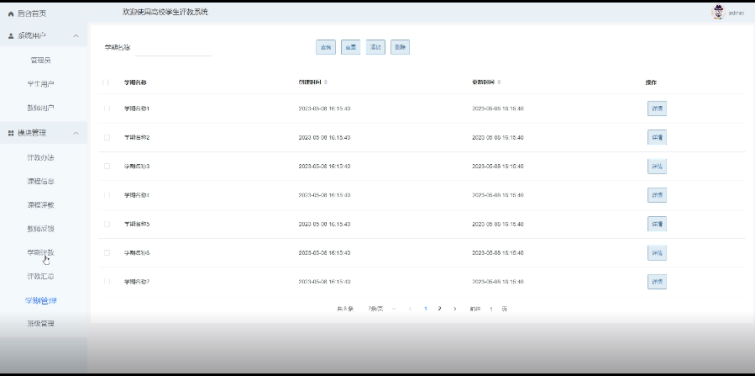The width and height of the screenshot is (756, 376).
Task: Check the box for row 学期名称6
Action: pyautogui.click(x=107, y=253)
